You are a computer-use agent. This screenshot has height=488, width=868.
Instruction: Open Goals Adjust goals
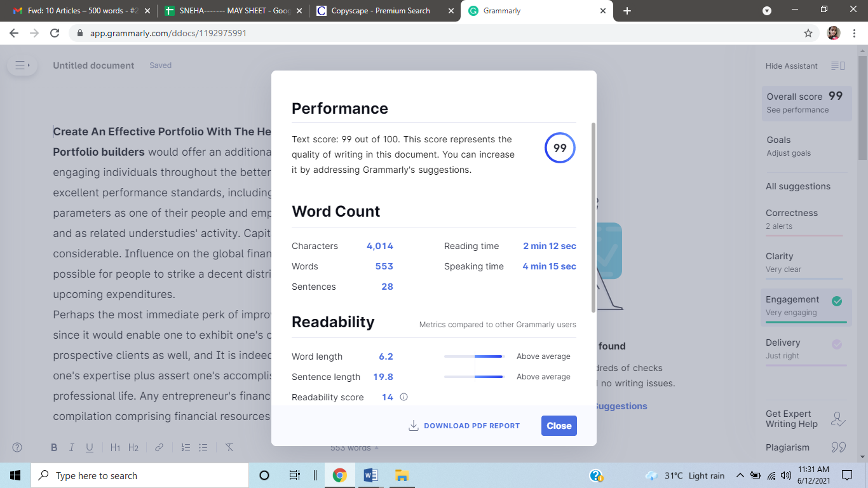(x=807, y=146)
